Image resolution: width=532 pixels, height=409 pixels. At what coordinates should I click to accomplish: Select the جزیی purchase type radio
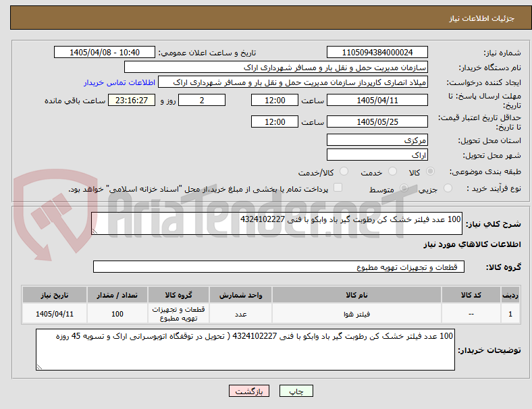point(448,188)
